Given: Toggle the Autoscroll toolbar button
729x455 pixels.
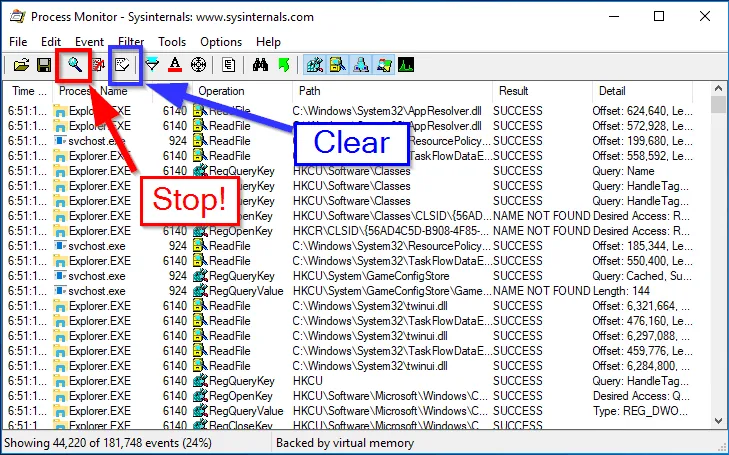Looking at the screenshot, I should (x=99, y=65).
